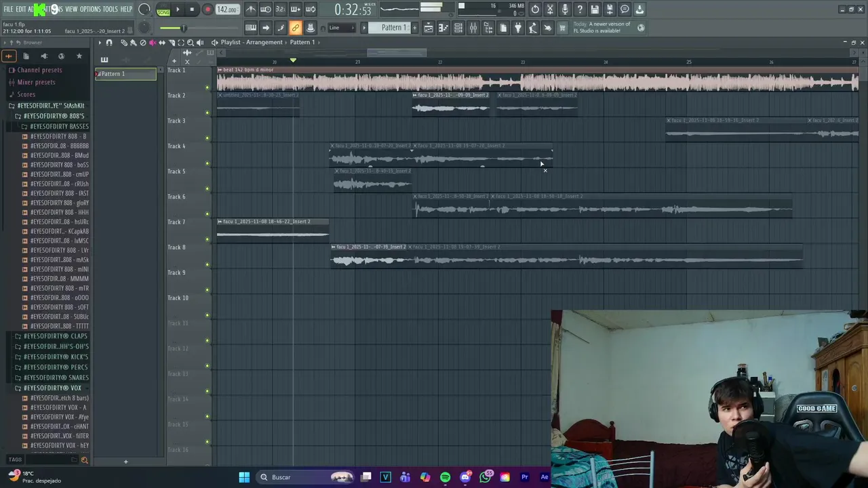Toggle wait for input icon
This screenshot has height=488, width=868.
pos(266,9)
